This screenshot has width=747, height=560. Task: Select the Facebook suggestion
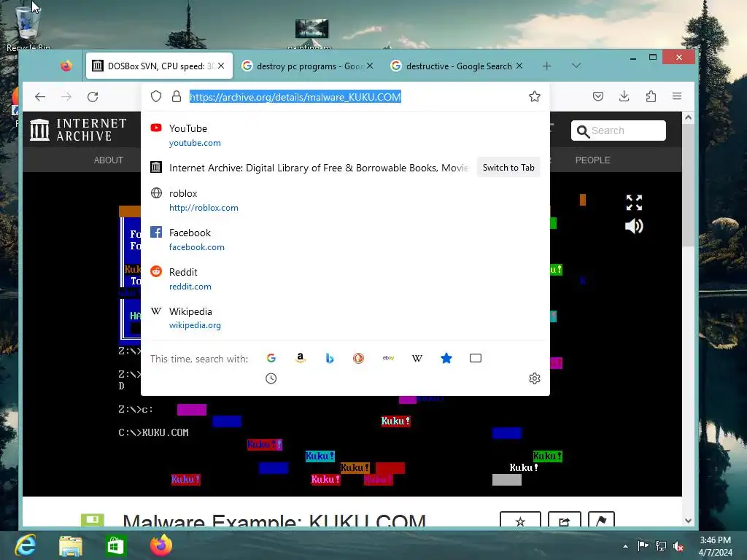(x=345, y=239)
